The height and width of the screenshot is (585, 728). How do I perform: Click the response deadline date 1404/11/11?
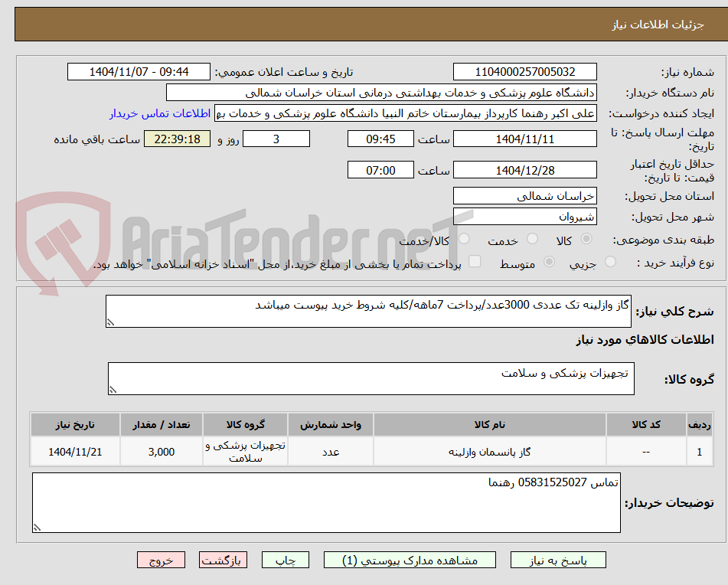pos(524,139)
